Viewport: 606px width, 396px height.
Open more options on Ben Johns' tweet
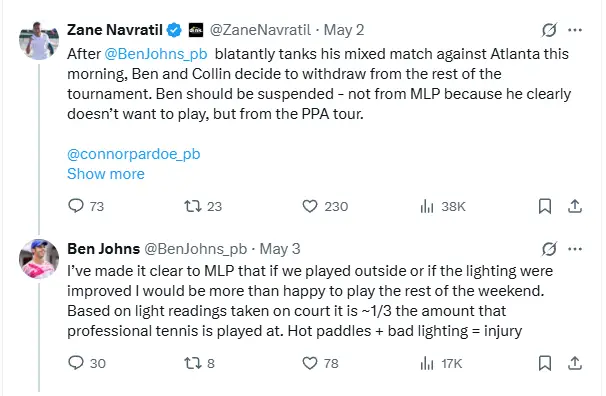pyautogui.click(x=575, y=249)
